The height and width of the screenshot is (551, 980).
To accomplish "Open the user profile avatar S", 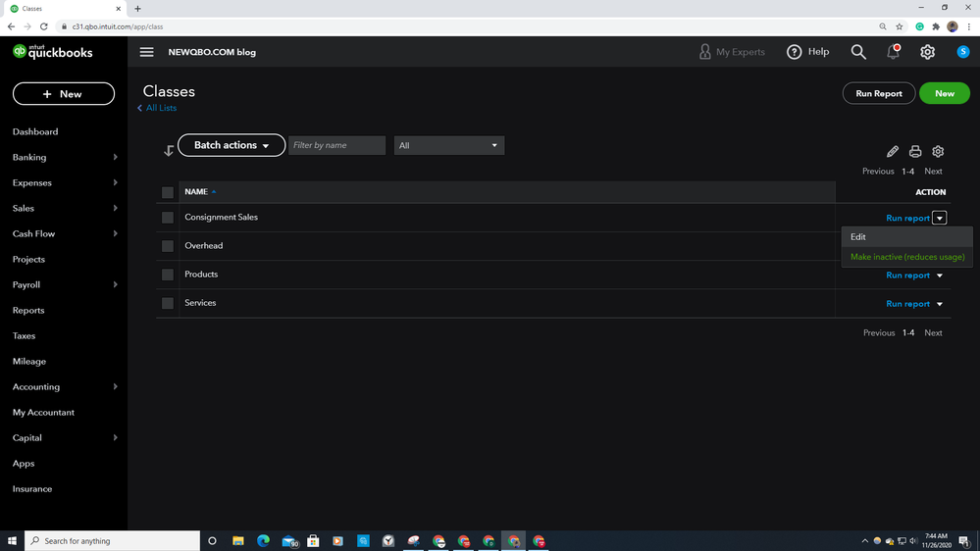I will pyautogui.click(x=963, y=52).
